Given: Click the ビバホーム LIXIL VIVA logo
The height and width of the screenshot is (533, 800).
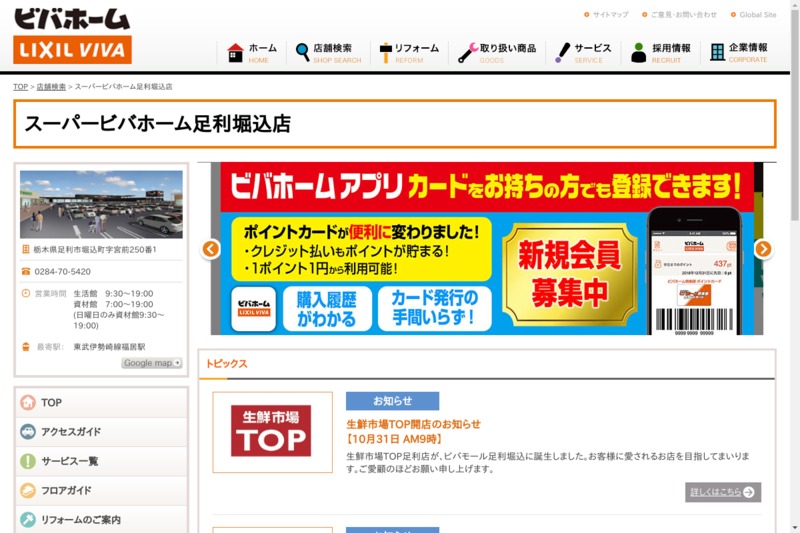Looking at the screenshot, I should click(x=72, y=36).
